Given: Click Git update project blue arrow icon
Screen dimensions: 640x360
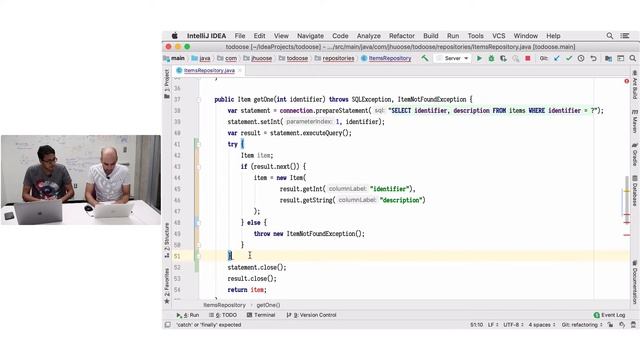Looking at the screenshot, I should point(556,58).
